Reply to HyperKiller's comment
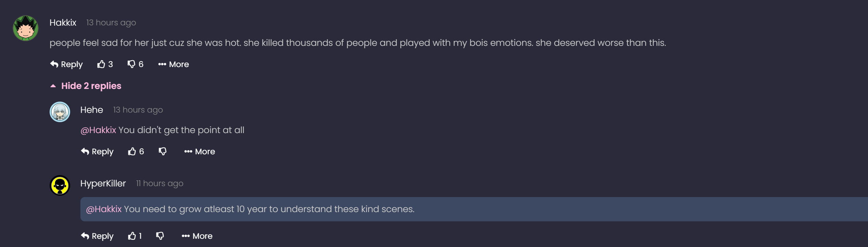 (x=97, y=236)
